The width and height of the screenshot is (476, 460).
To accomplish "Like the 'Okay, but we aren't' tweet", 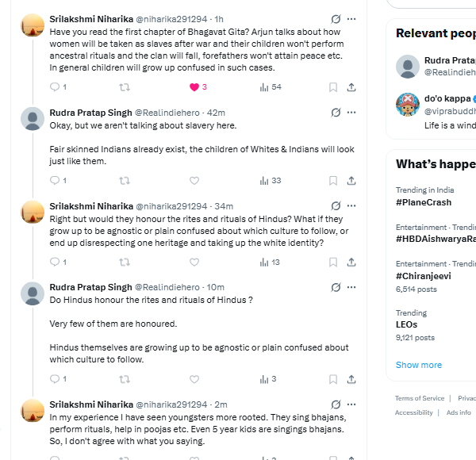I will pos(194,181).
